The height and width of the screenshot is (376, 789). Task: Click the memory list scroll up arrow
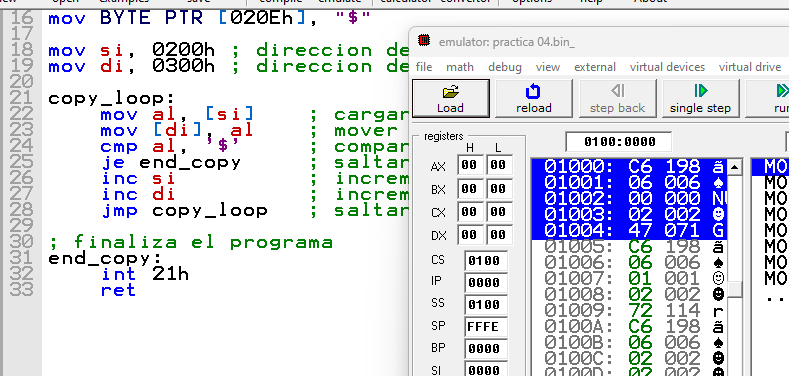click(x=735, y=167)
